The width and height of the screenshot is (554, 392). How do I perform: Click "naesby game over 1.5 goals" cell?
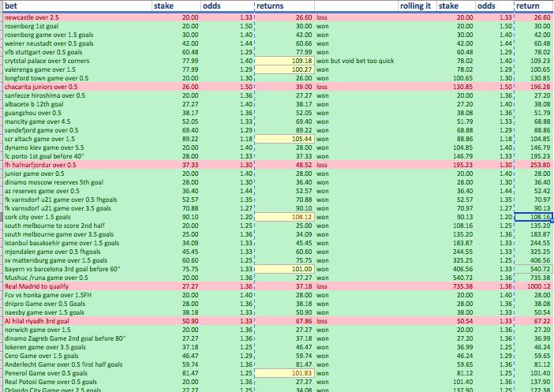(x=77, y=312)
